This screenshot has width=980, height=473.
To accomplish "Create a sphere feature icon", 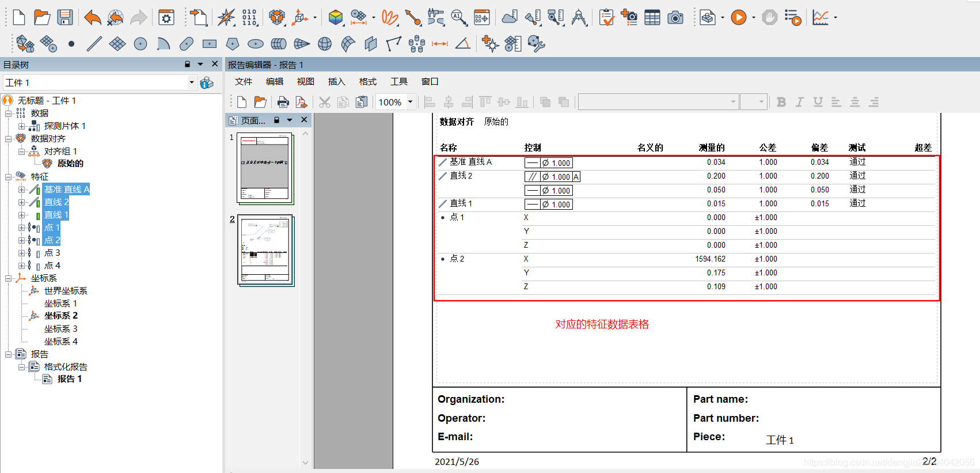I will point(325,44).
